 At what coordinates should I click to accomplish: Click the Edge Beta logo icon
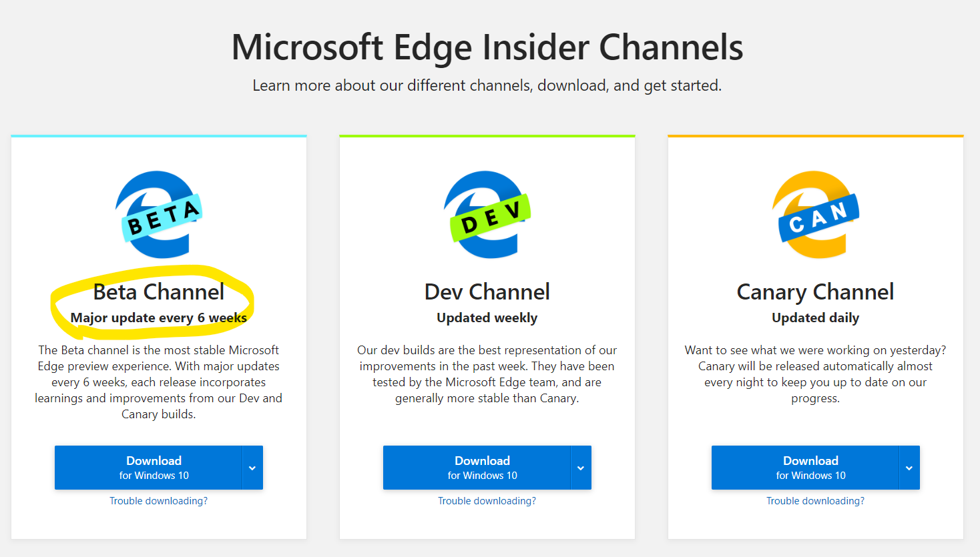point(159,214)
